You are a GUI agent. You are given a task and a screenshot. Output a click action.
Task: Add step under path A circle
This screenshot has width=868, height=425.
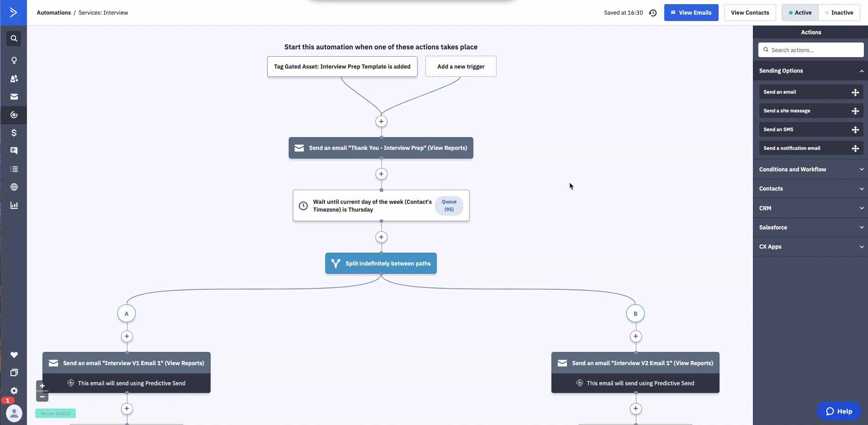pos(127,336)
